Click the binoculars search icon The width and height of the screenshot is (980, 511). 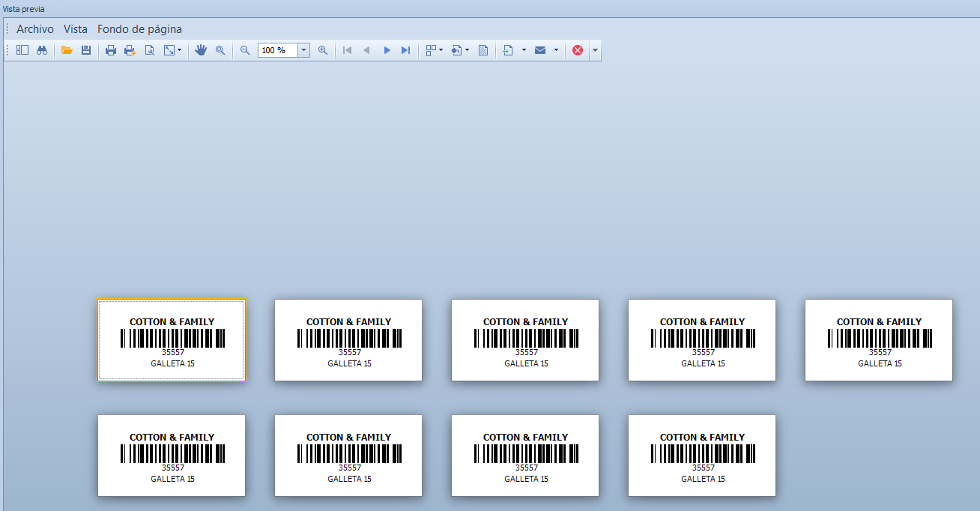tap(42, 50)
